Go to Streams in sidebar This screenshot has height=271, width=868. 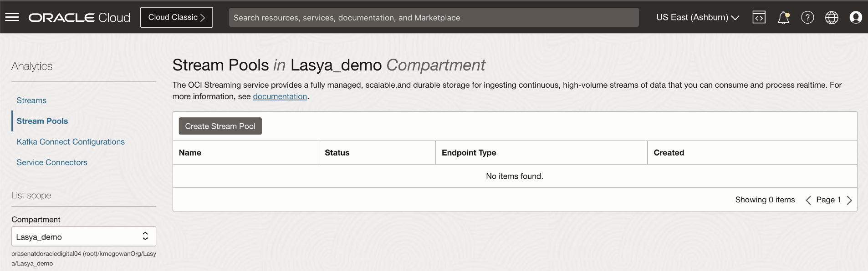tap(31, 100)
